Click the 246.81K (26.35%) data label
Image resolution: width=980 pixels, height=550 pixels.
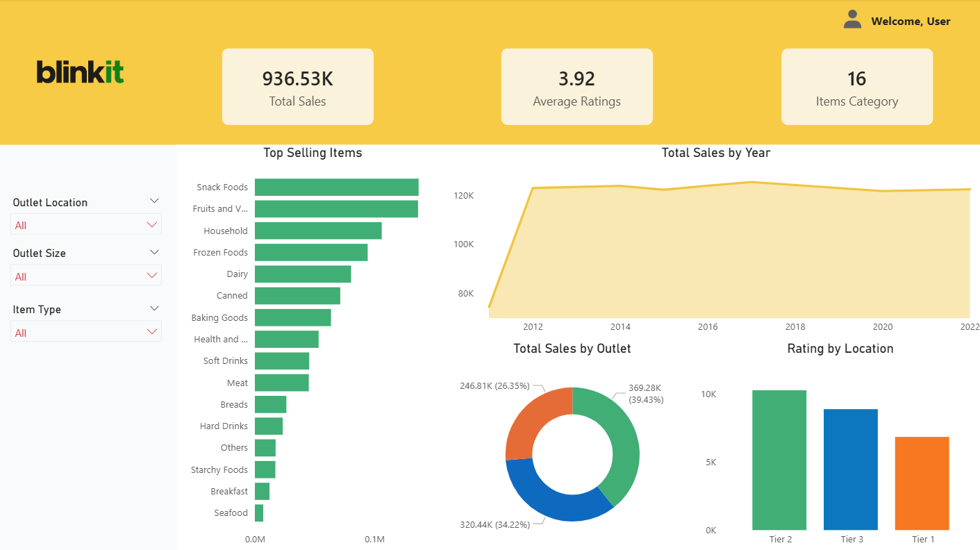click(495, 385)
